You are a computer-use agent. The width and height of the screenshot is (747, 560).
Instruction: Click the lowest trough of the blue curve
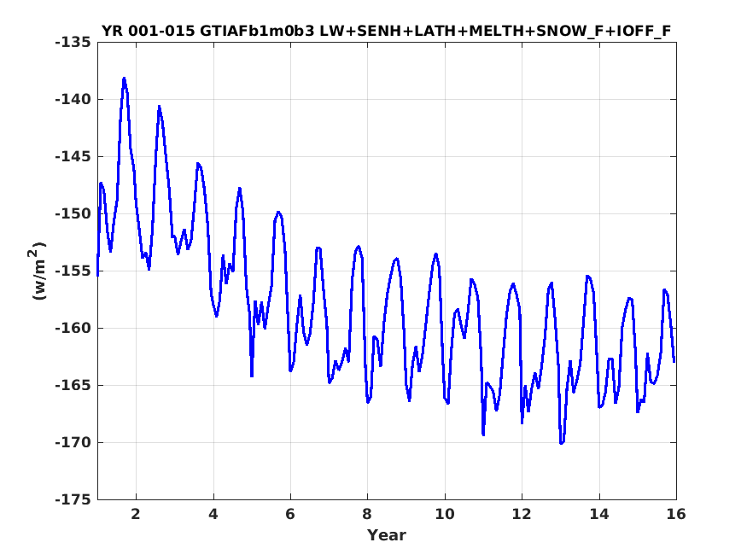[562, 443]
